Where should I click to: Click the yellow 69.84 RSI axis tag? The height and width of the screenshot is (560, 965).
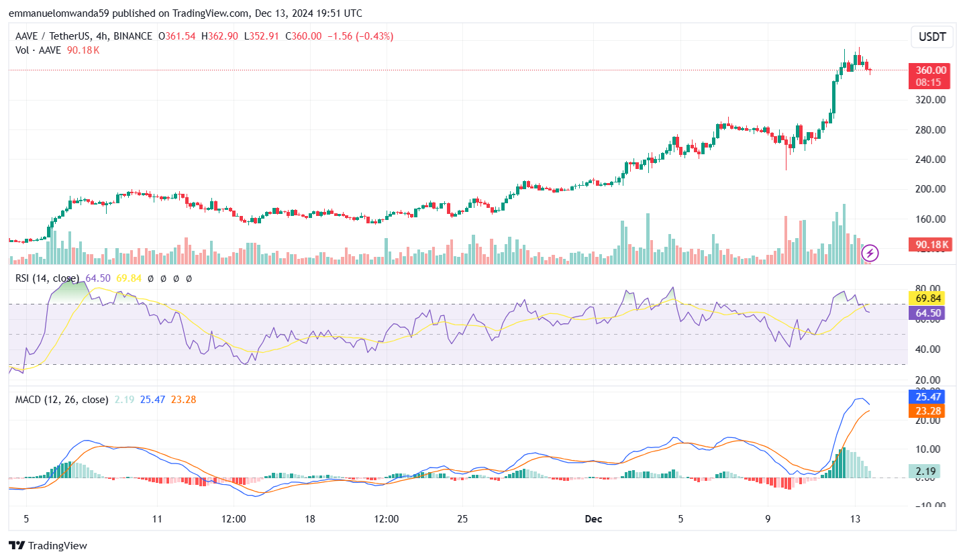[x=926, y=297]
